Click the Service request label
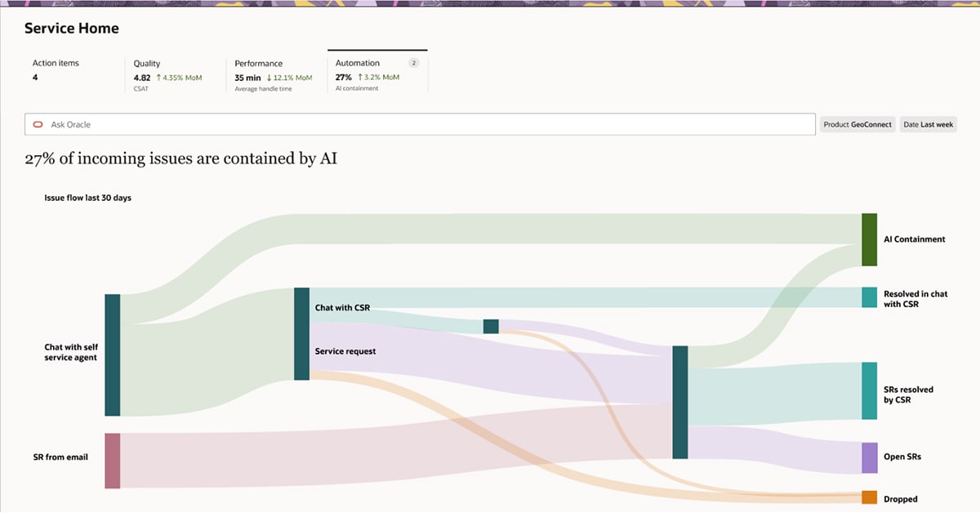This screenshot has width=980, height=513. 345,351
